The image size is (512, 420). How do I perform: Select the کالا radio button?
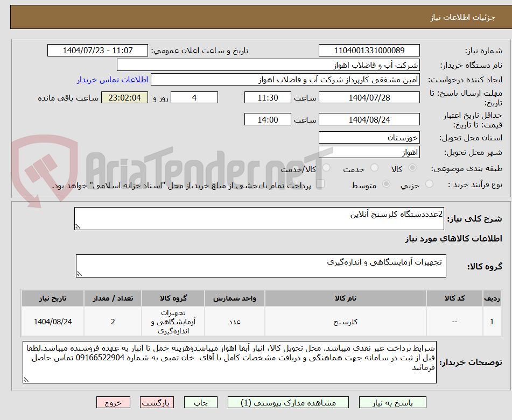point(411,168)
